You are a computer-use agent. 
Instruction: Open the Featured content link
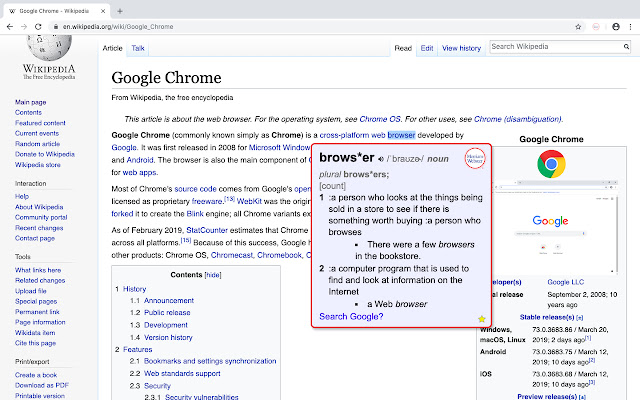pos(40,123)
